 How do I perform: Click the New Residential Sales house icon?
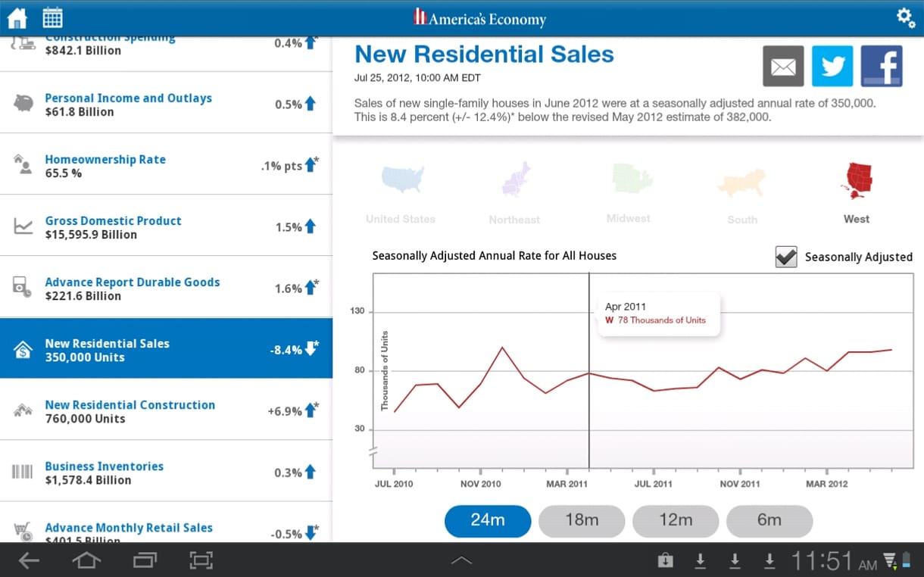coord(23,349)
